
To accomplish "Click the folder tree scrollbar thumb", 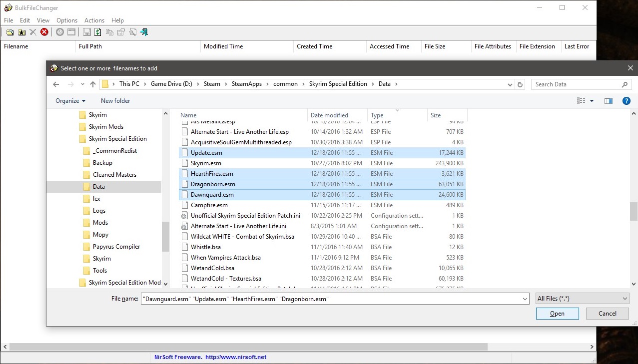I will 166,237.
